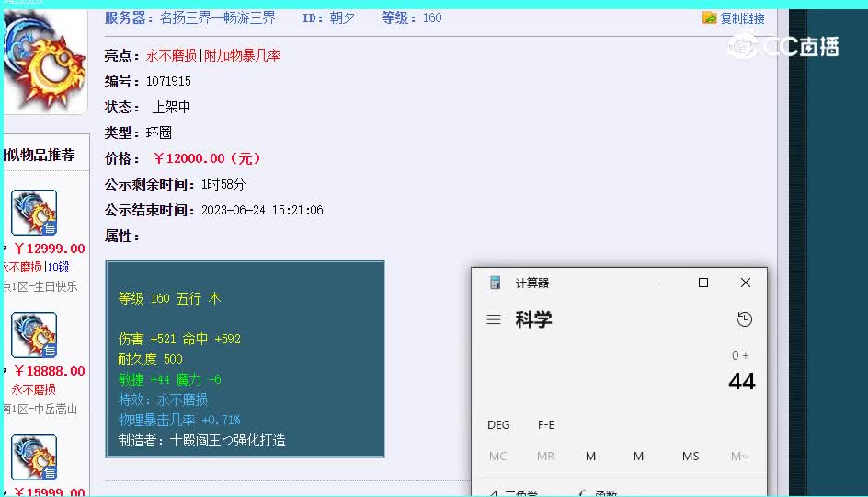The height and width of the screenshot is (497, 868).
Task: Click the M+ memory add button
Action: (x=594, y=456)
